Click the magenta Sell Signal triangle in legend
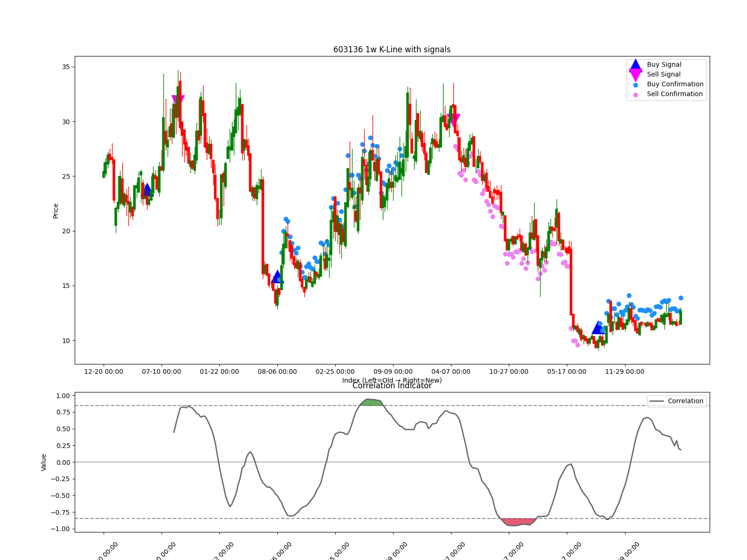This screenshot has height=560, width=747. tap(635, 75)
